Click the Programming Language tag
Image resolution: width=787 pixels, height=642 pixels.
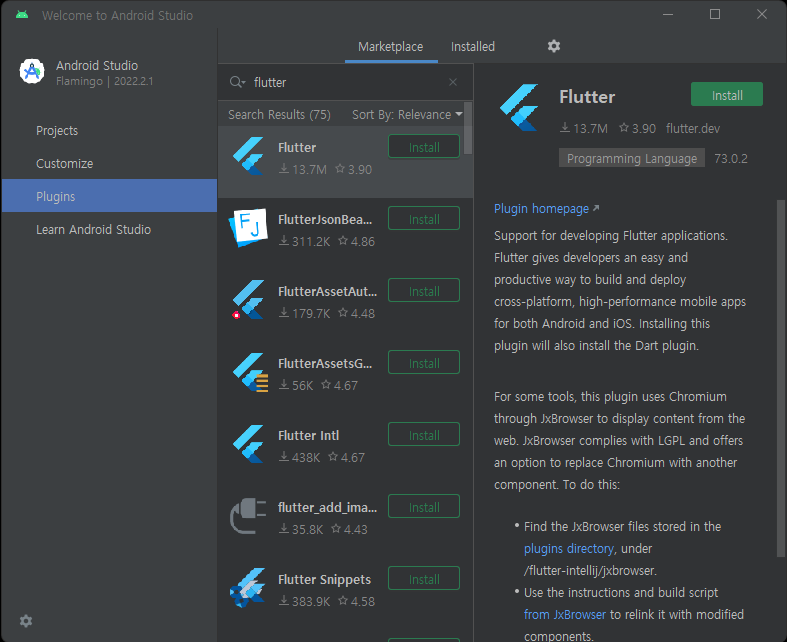point(632,158)
